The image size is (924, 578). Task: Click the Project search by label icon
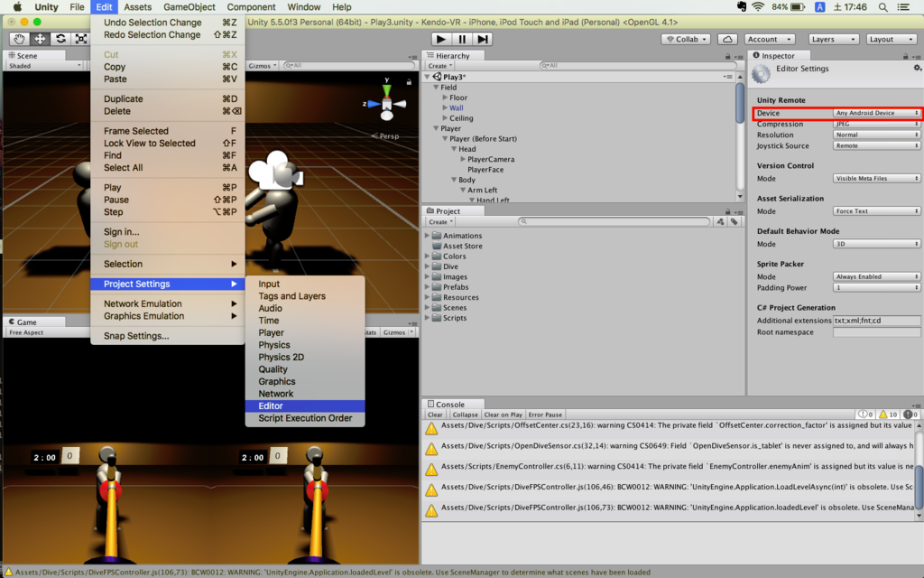click(x=734, y=222)
